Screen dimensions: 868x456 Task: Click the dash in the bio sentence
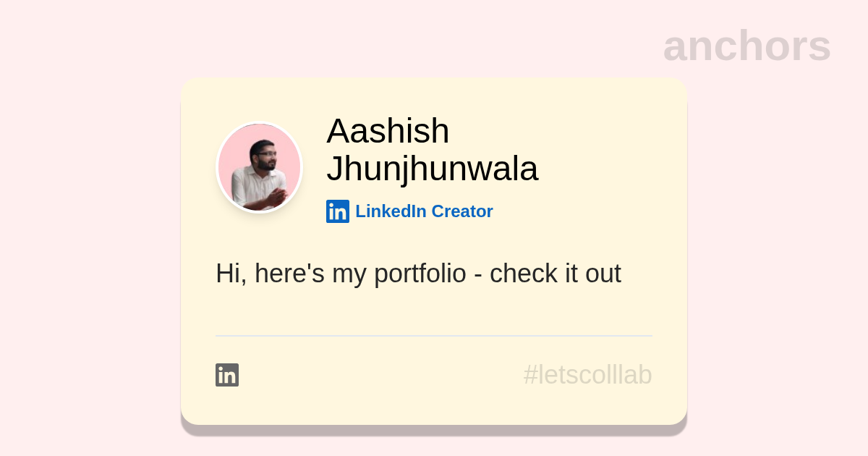[x=477, y=275]
